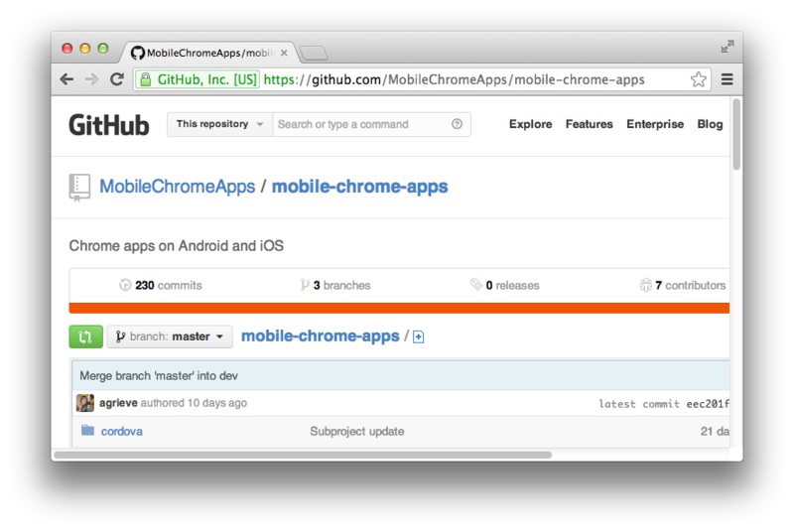Click the authored 10 days ago text
Viewport: 794px width, 532px height.
(x=194, y=403)
